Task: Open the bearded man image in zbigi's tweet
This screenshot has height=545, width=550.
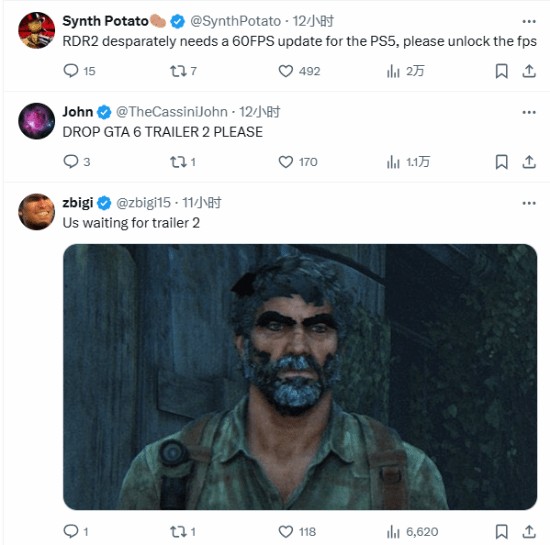Action: click(300, 377)
